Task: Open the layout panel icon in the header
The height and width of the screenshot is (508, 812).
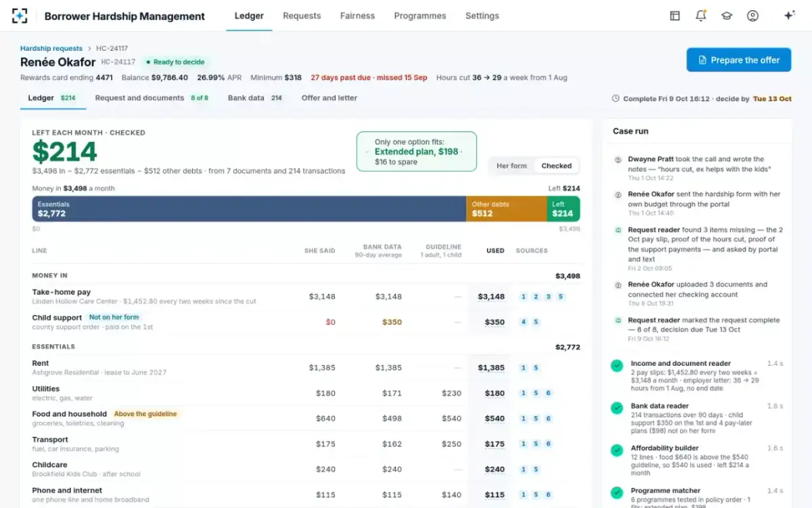Action: point(675,16)
